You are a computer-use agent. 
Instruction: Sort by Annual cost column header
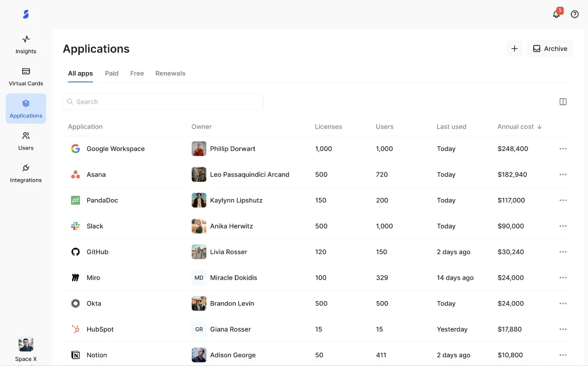[x=519, y=127]
